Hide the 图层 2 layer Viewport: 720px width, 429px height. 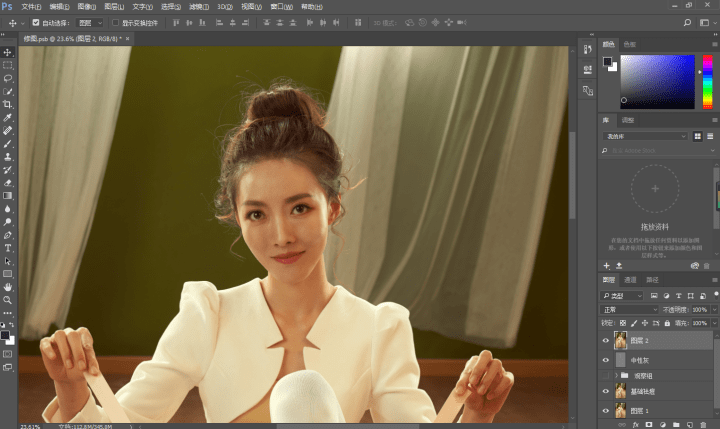point(606,340)
